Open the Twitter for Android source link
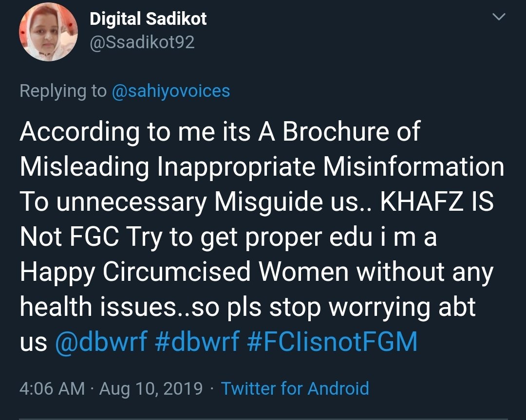526x420 pixels. click(x=295, y=388)
